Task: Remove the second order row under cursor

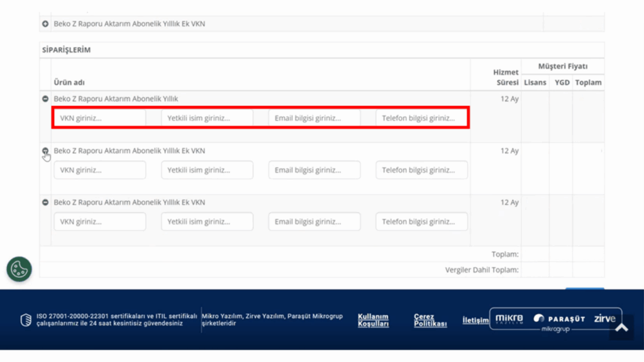Action: 45,151
